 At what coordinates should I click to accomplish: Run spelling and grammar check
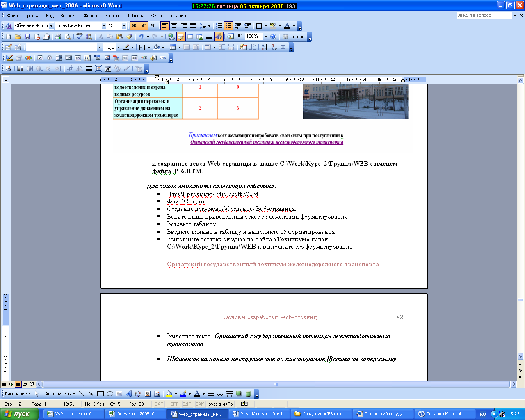[x=80, y=37]
